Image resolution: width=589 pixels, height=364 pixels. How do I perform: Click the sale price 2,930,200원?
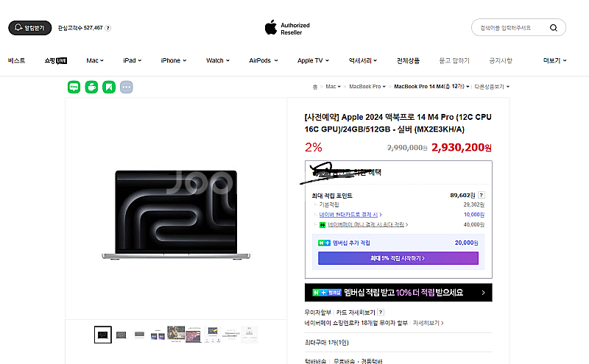tap(462, 148)
